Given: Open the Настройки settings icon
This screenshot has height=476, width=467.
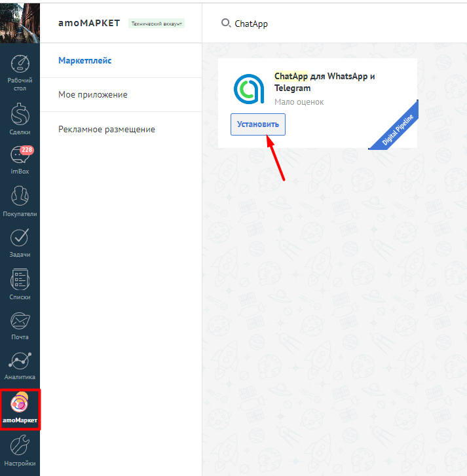Looking at the screenshot, I should (x=20, y=450).
